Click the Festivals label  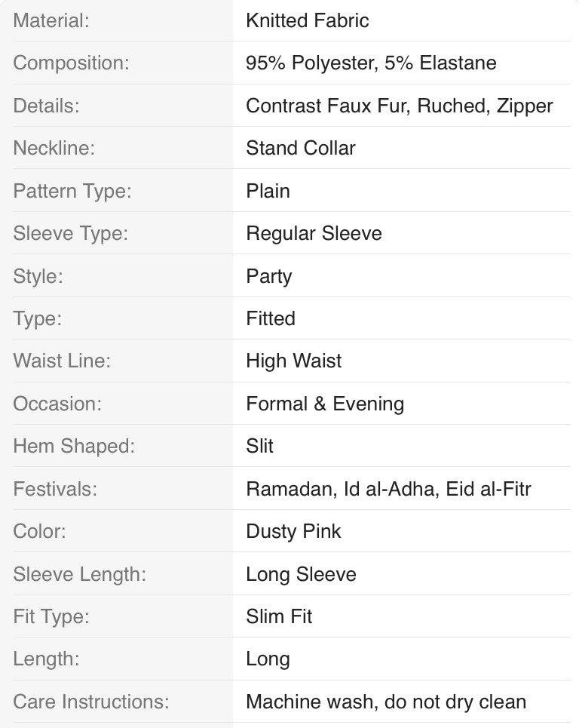(x=55, y=489)
